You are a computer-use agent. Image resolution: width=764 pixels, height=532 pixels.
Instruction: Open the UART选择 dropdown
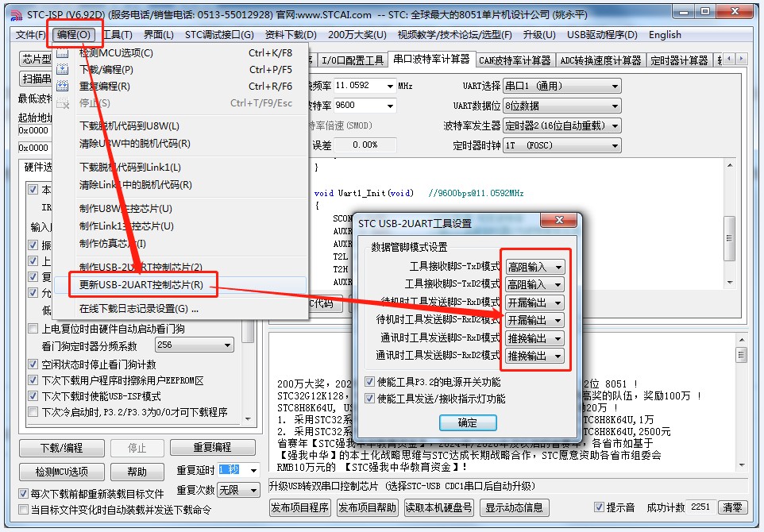(562, 86)
